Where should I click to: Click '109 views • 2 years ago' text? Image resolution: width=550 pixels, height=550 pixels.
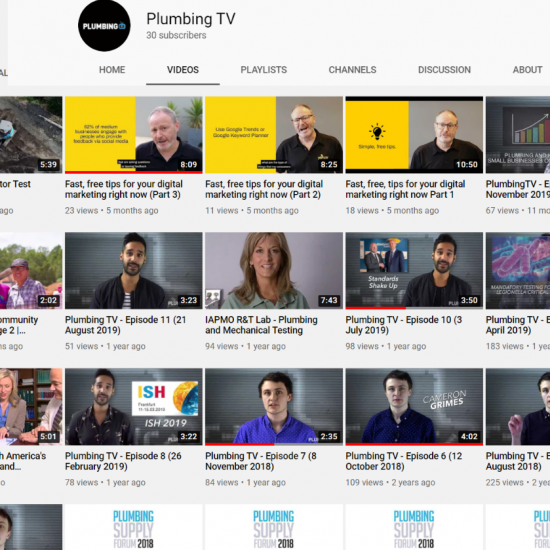tap(390, 482)
